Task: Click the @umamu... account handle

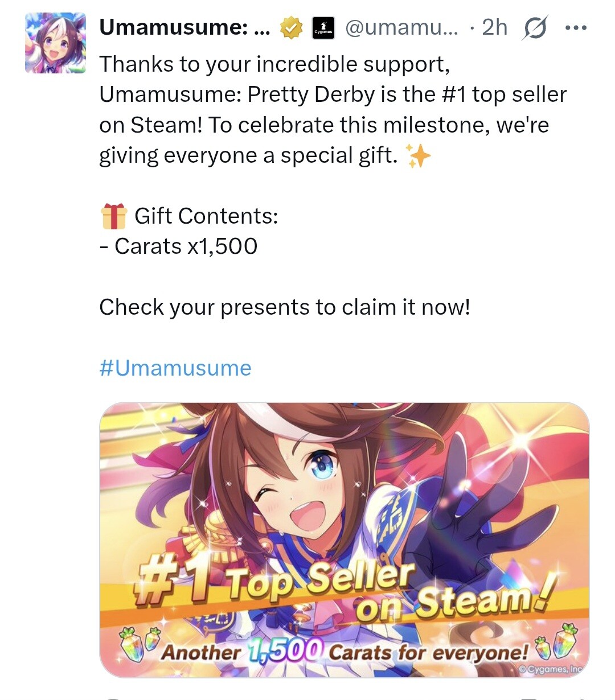Action: point(401,27)
